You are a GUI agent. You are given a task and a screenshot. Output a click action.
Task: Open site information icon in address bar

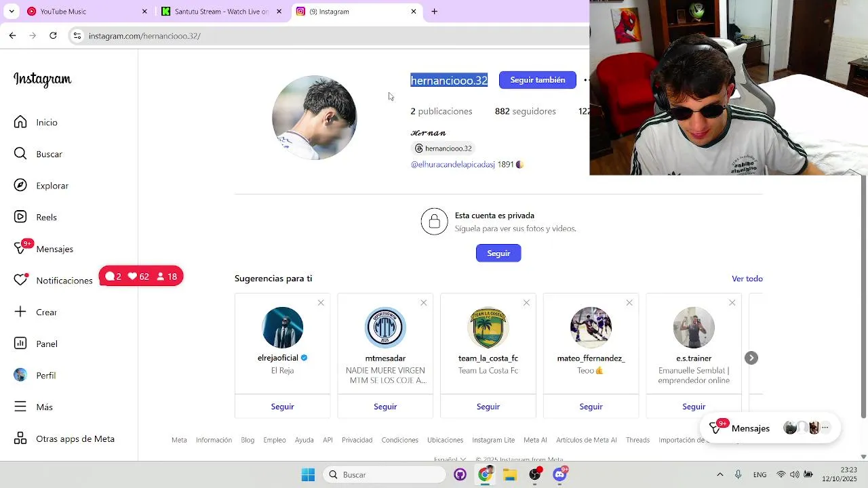pos(77,35)
